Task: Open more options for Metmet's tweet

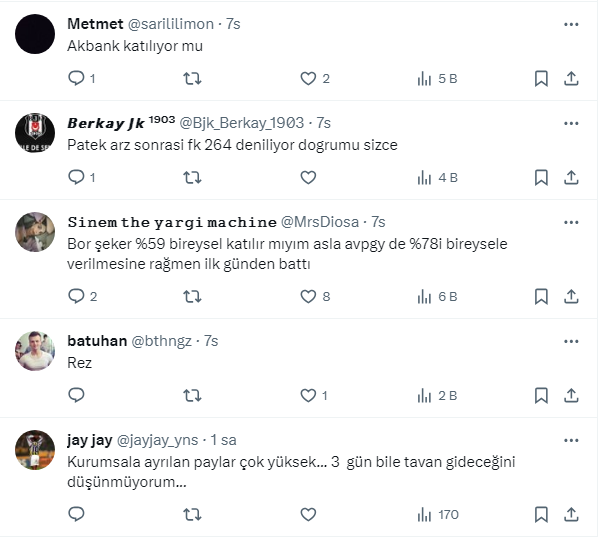Action: point(571,24)
